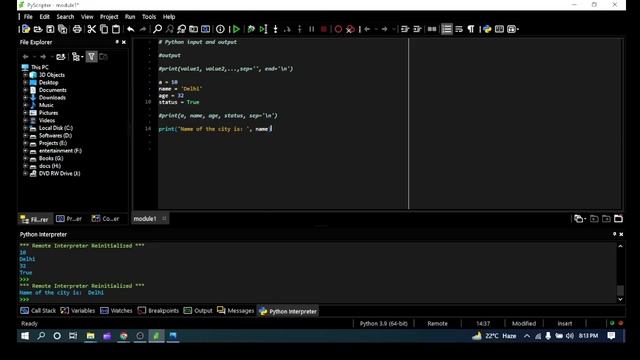Open the Project menu
This screenshot has height=360, width=640.
109,17
